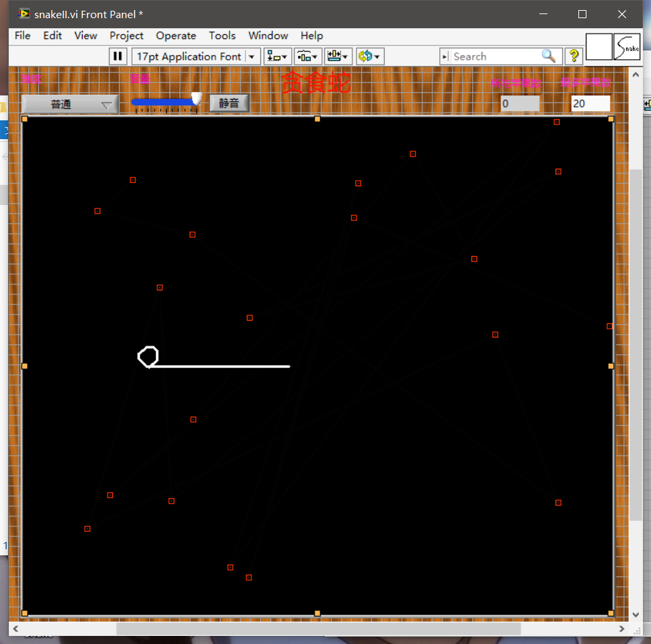This screenshot has height=644, width=651.
Task: Click the Align Objects dropdown arrow
Action: 284,57
